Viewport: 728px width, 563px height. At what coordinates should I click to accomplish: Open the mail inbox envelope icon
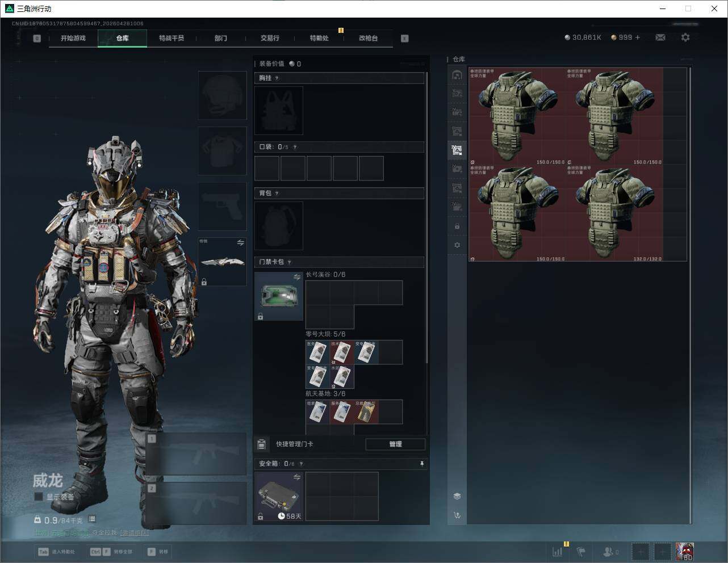pos(660,37)
